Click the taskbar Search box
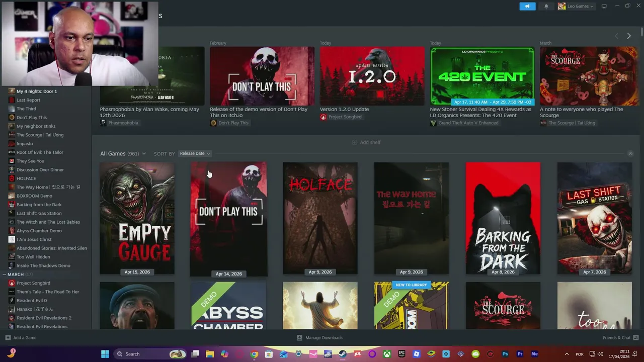This screenshot has width=644, height=362. pos(150,354)
